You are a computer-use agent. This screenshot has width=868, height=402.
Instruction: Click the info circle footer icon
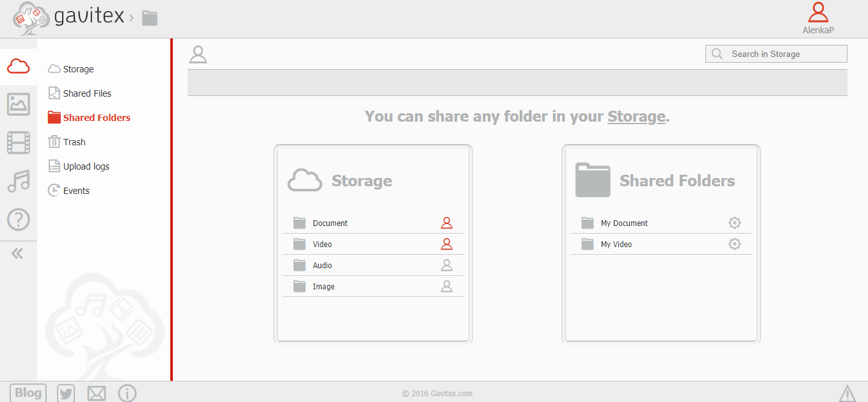127,393
